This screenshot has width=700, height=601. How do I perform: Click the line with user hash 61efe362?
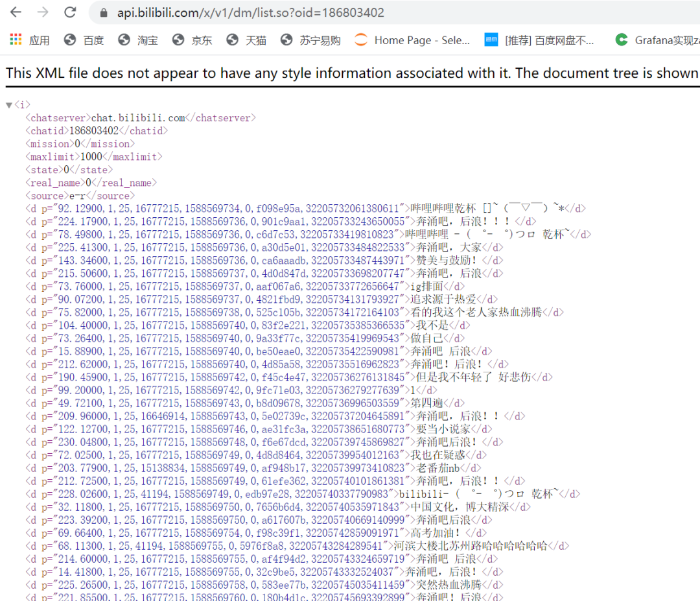coord(275,481)
